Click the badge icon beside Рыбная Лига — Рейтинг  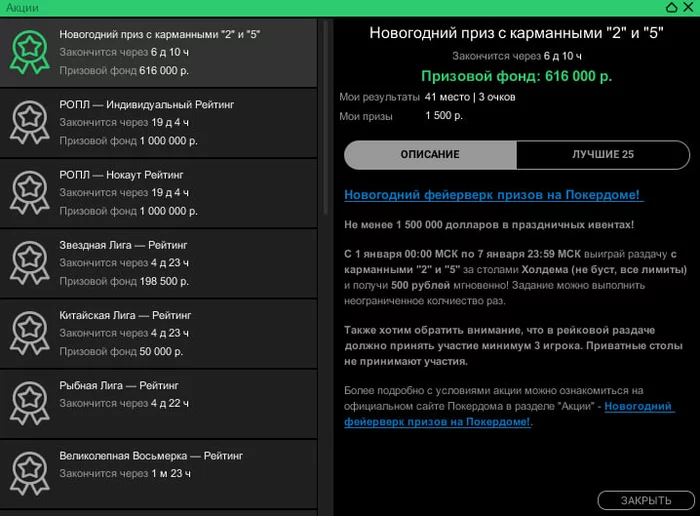(x=29, y=403)
